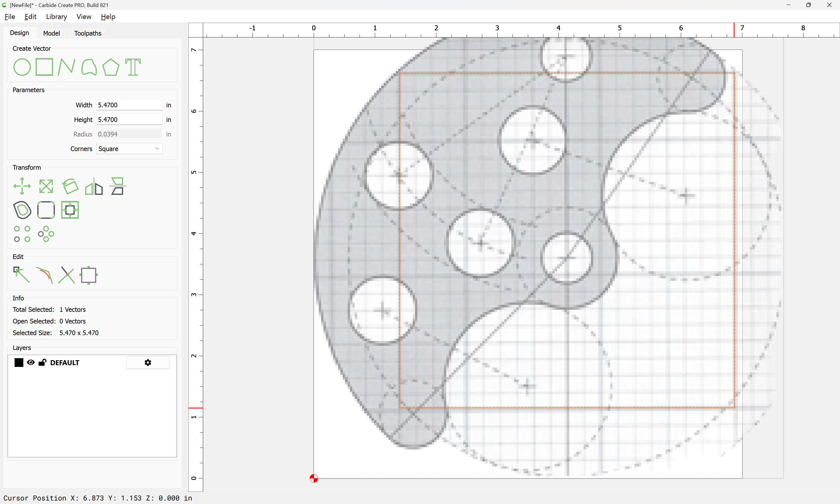
Task: Click the DEFAULT layer black color swatch
Action: pyautogui.click(x=19, y=362)
